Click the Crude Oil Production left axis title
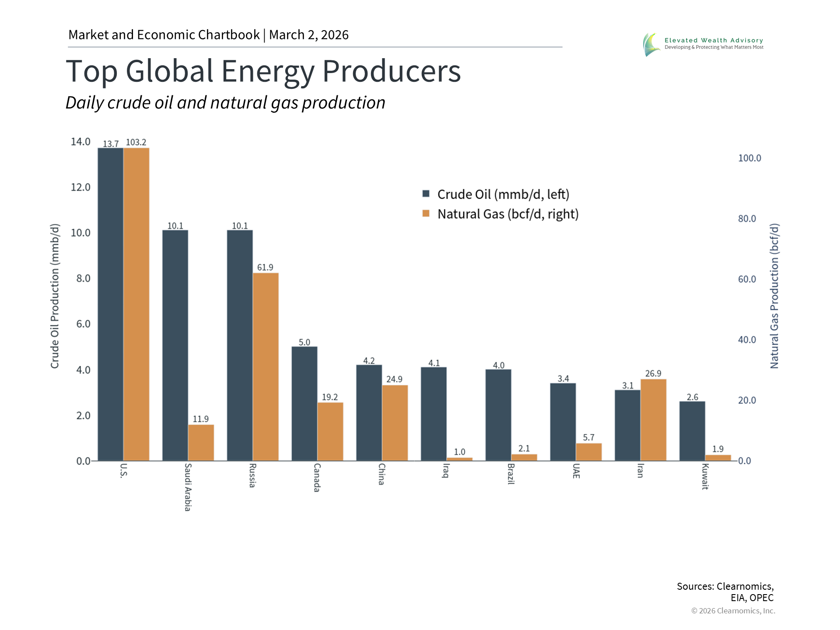This screenshot has height=630, width=840. pyautogui.click(x=55, y=296)
